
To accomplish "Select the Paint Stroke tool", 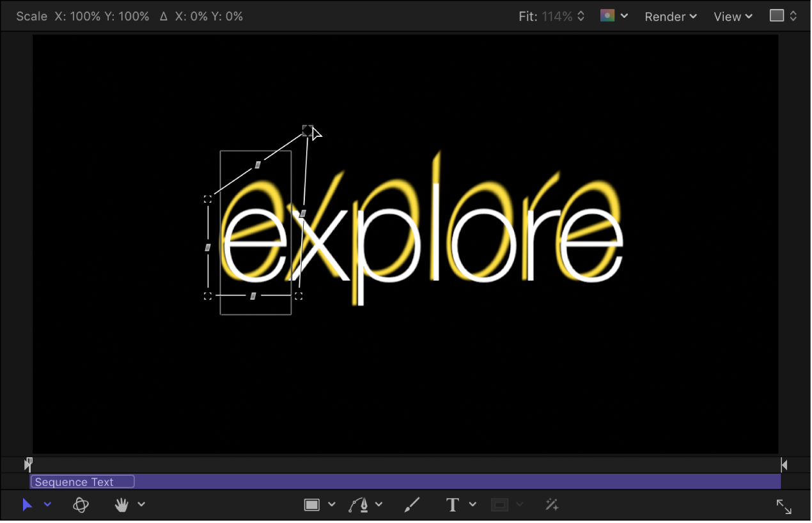I will (x=412, y=504).
